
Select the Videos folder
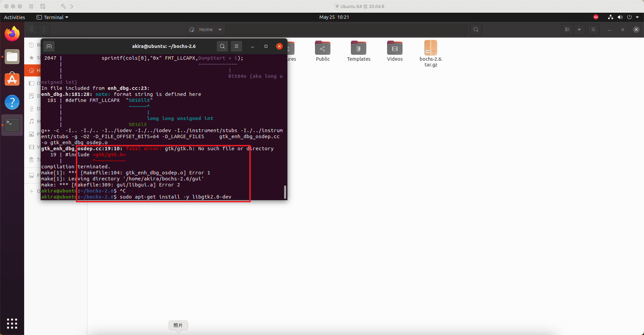(x=395, y=51)
